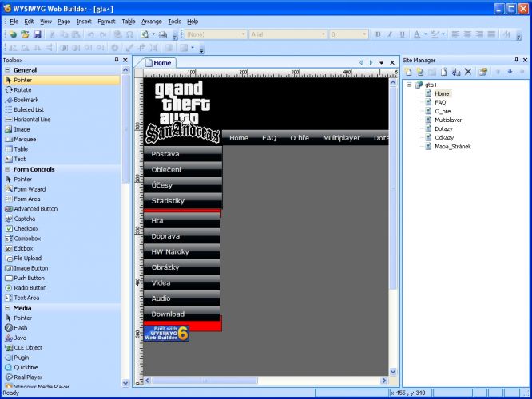
Task: Collapse the Form Controls section
Action: tap(7, 169)
